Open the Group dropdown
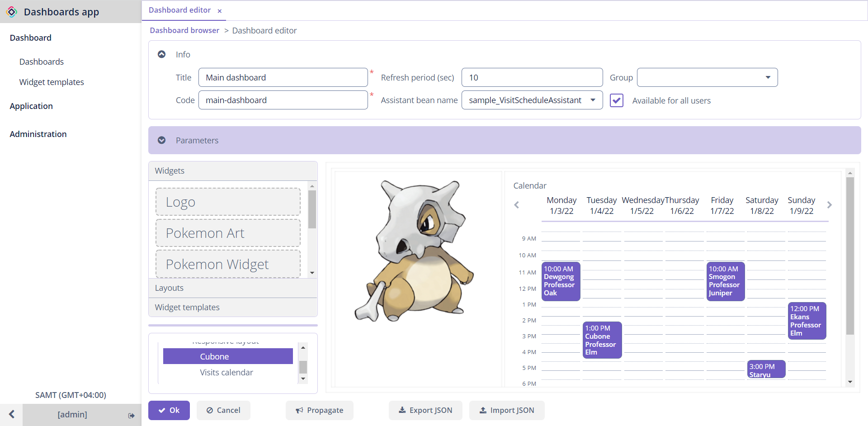The image size is (868, 426). [x=768, y=77]
